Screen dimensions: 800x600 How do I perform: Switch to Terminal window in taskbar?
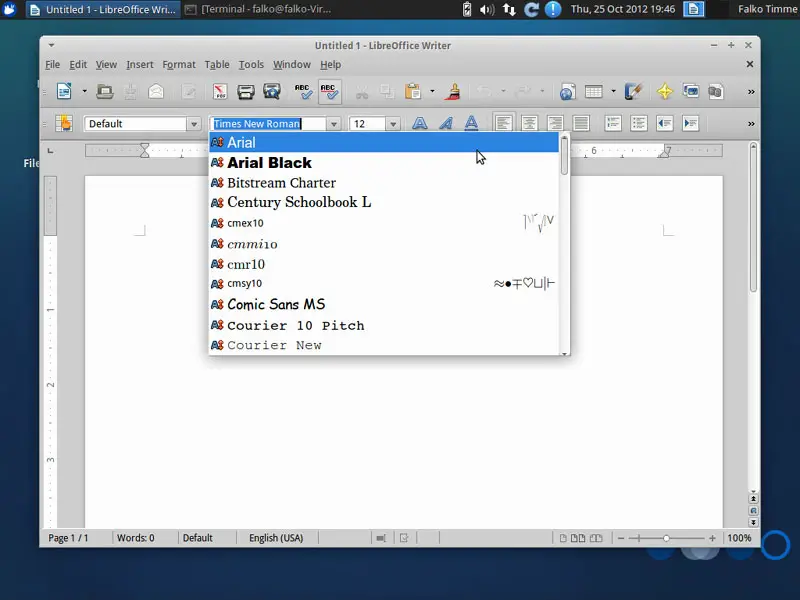tap(259, 9)
